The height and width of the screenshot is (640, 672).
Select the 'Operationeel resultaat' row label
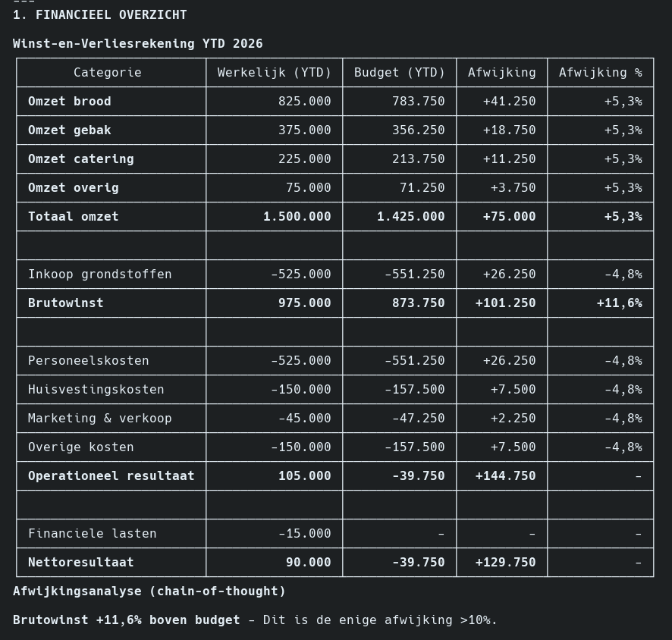tap(111, 476)
